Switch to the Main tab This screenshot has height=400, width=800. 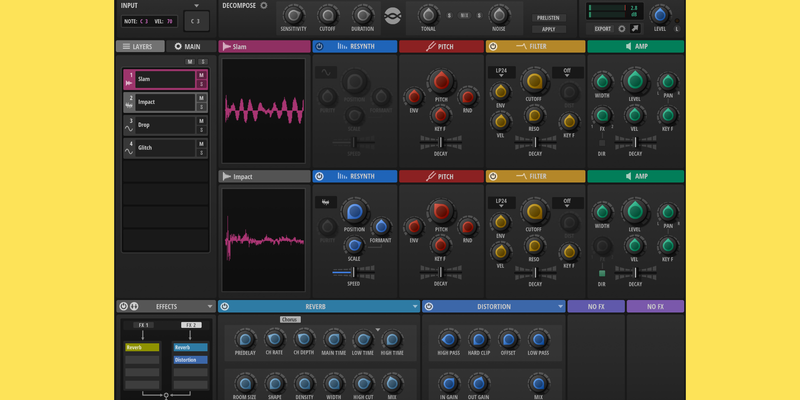pyautogui.click(x=188, y=46)
